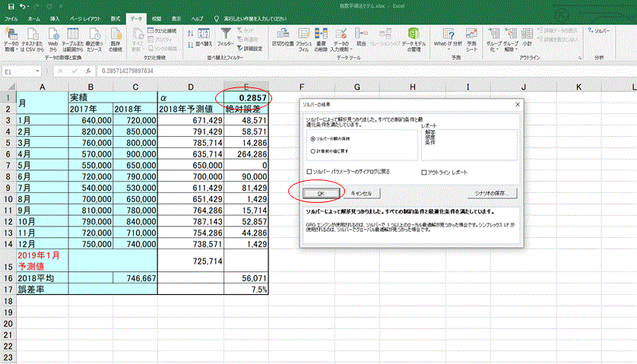Click the 予測シート (Forecast Sheet) icon
Viewport: 637px width, 364px height.
pyautogui.click(x=472, y=35)
